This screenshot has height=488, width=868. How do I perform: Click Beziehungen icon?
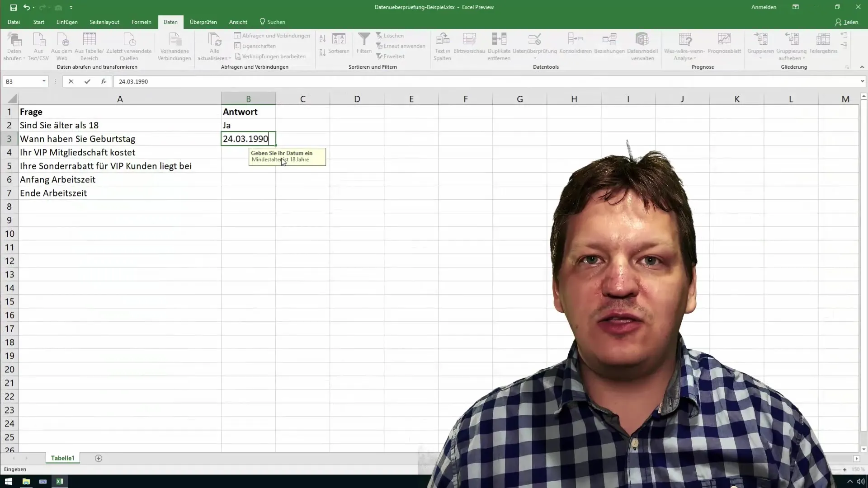pyautogui.click(x=609, y=43)
